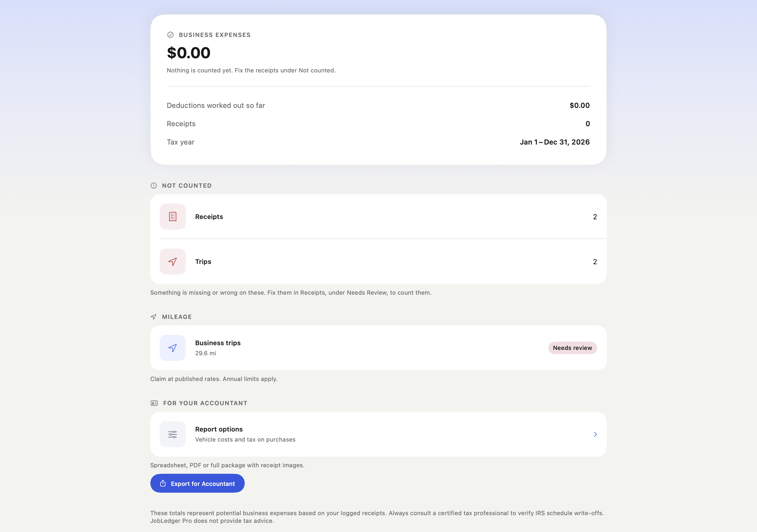Screen dimensions: 757x532
Task: Open the not-counted Trips row
Action: [x=378, y=261]
